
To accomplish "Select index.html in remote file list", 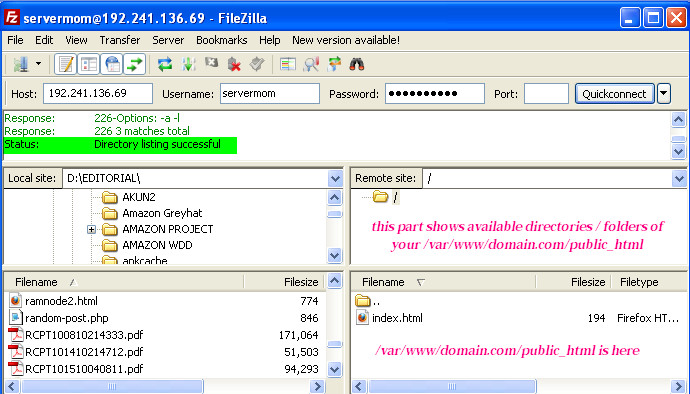I will pos(397,318).
